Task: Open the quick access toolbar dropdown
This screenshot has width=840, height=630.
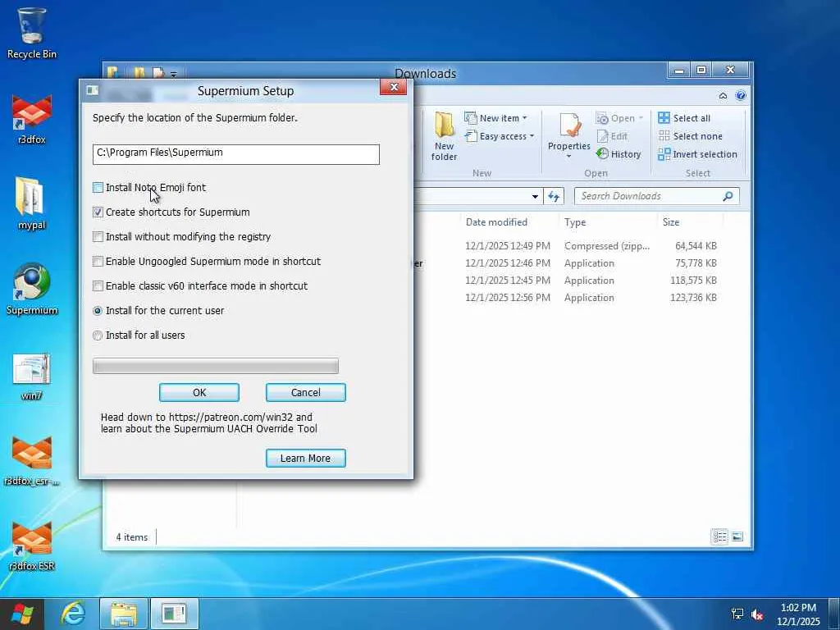Action: click(174, 74)
